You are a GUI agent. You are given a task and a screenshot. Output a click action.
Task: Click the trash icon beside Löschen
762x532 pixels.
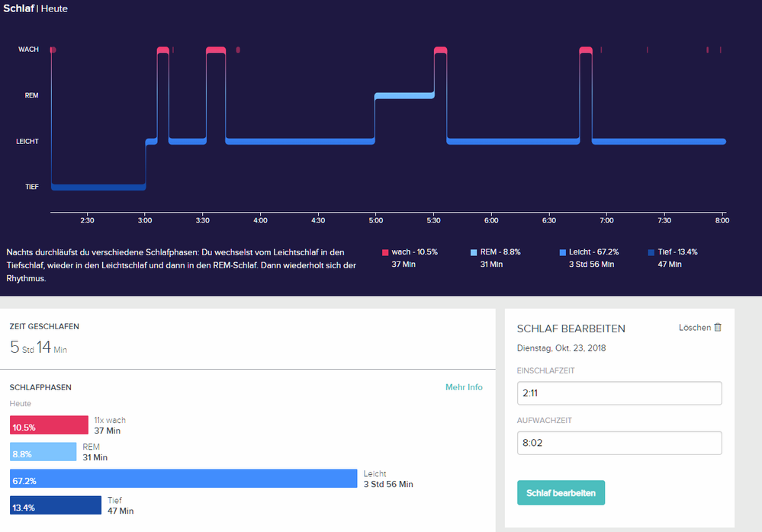[718, 327]
